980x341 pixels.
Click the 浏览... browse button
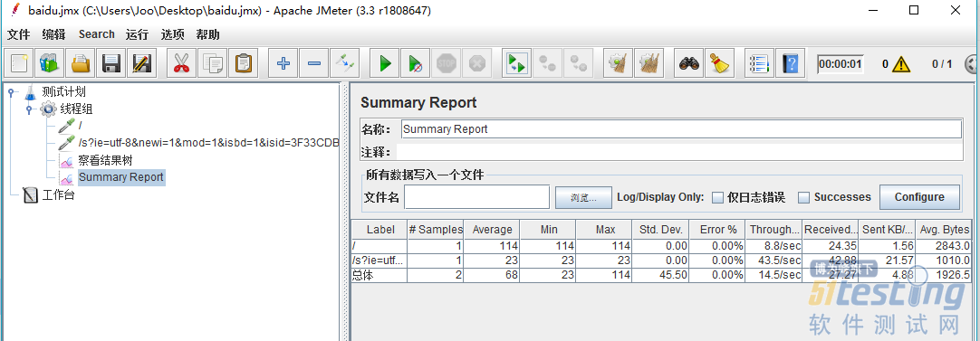point(583,197)
